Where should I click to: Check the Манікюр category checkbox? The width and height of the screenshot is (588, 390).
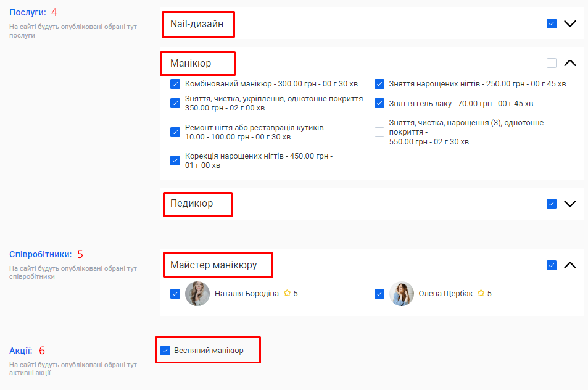click(x=552, y=63)
